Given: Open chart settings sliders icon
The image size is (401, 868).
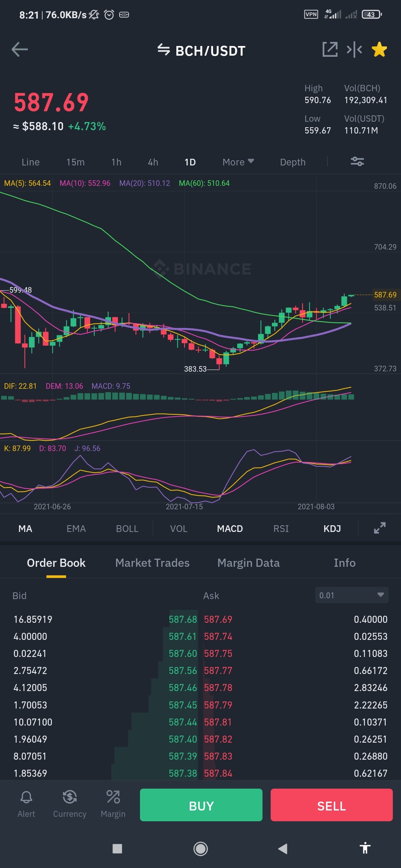Looking at the screenshot, I should click(x=357, y=161).
